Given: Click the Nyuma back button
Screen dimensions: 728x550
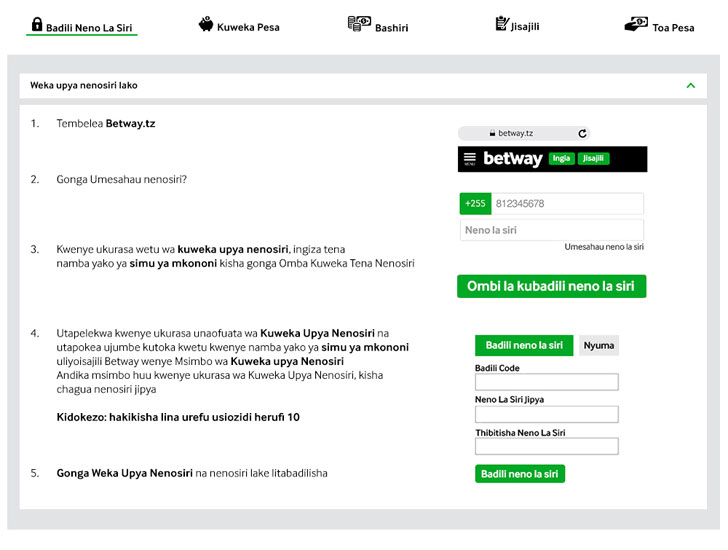Looking at the screenshot, I should coord(598,346).
